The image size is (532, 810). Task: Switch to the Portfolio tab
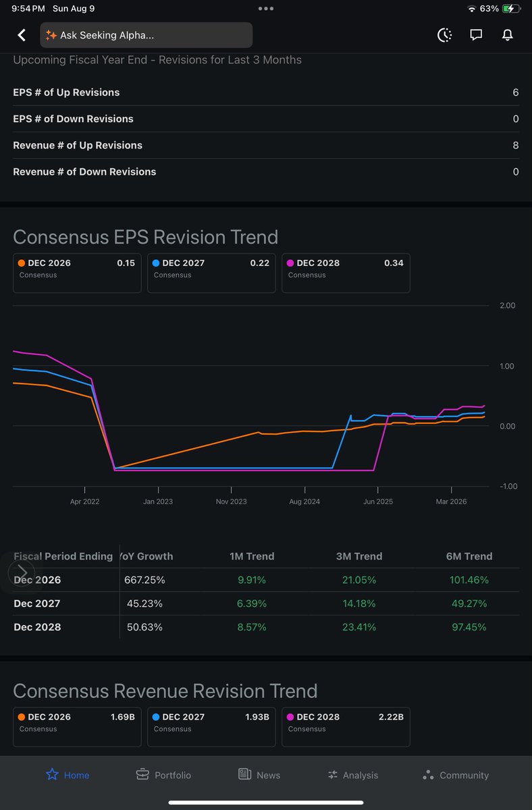tap(163, 775)
